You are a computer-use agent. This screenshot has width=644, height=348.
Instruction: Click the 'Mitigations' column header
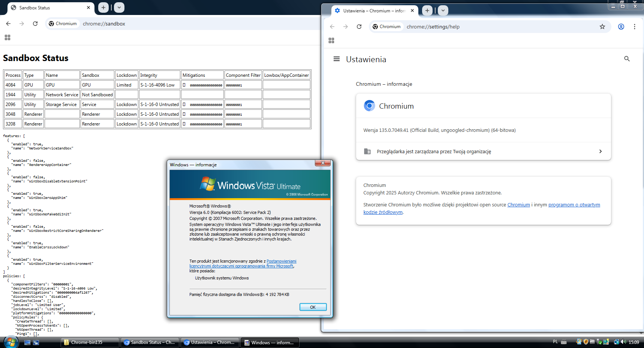pyautogui.click(x=202, y=75)
